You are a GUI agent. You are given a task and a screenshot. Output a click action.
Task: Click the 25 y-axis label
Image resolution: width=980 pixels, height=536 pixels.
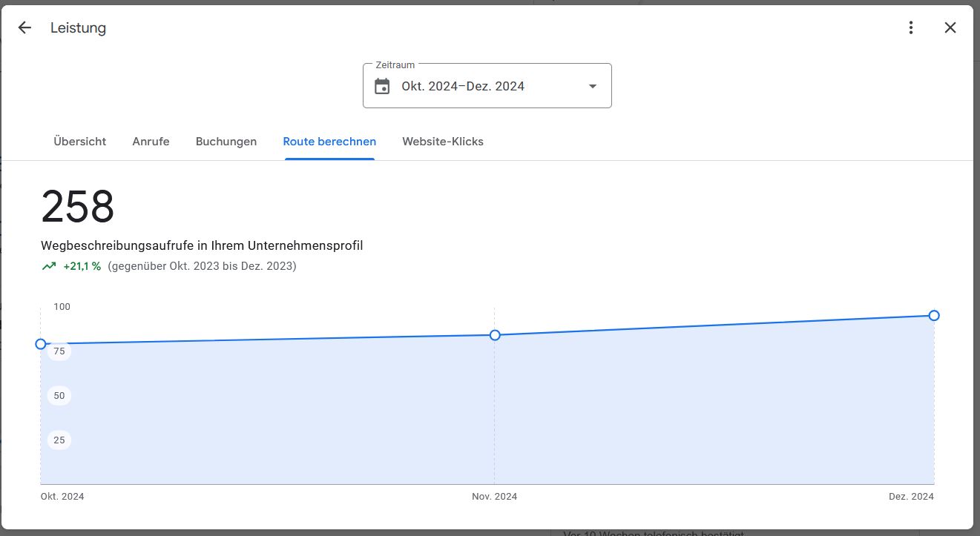pos(59,440)
